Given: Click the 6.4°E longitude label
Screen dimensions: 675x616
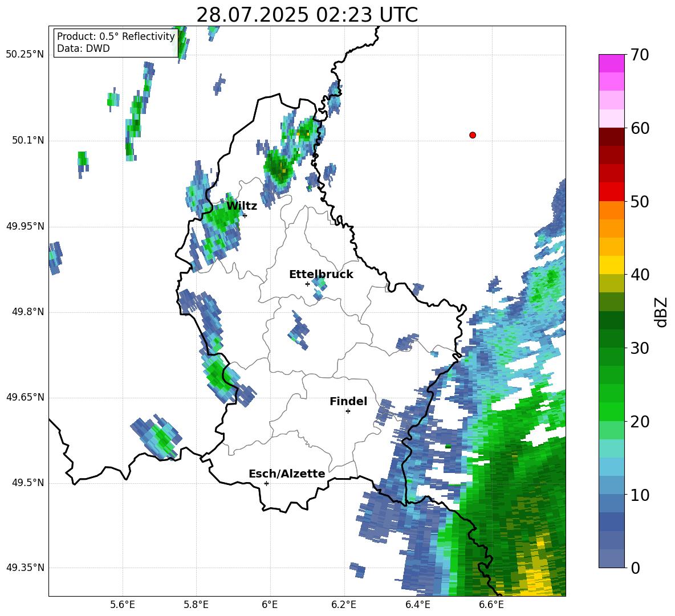Looking at the screenshot, I should pyautogui.click(x=418, y=605).
